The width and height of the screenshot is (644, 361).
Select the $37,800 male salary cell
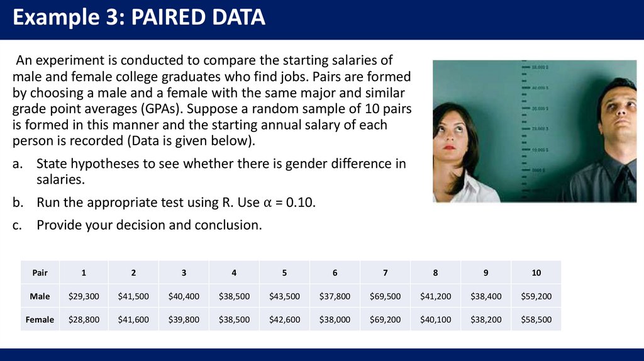tap(335, 296)
